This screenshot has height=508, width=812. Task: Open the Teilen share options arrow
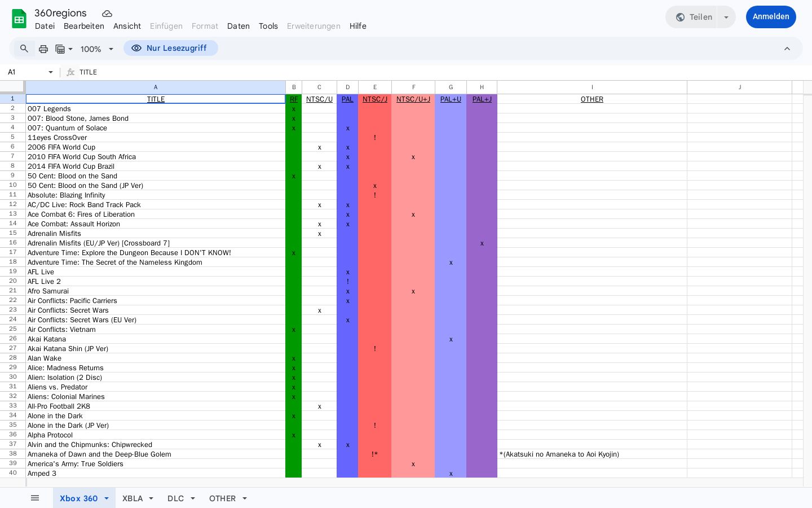coord(726,17)
